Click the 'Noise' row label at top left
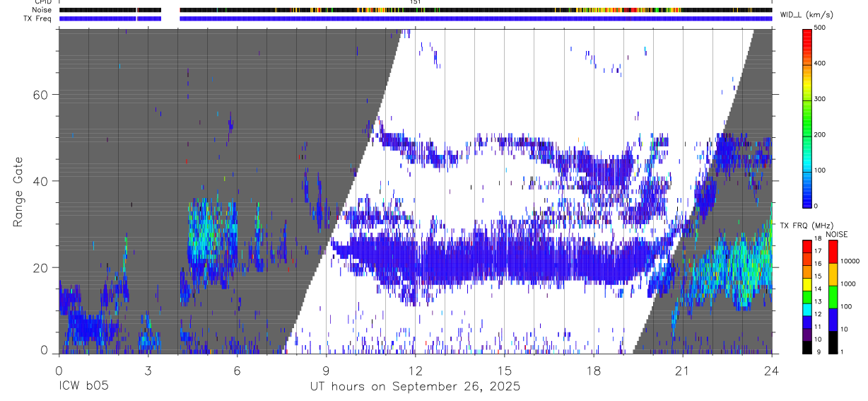This screenshot has height=401, width=868. tap(43, 10)
